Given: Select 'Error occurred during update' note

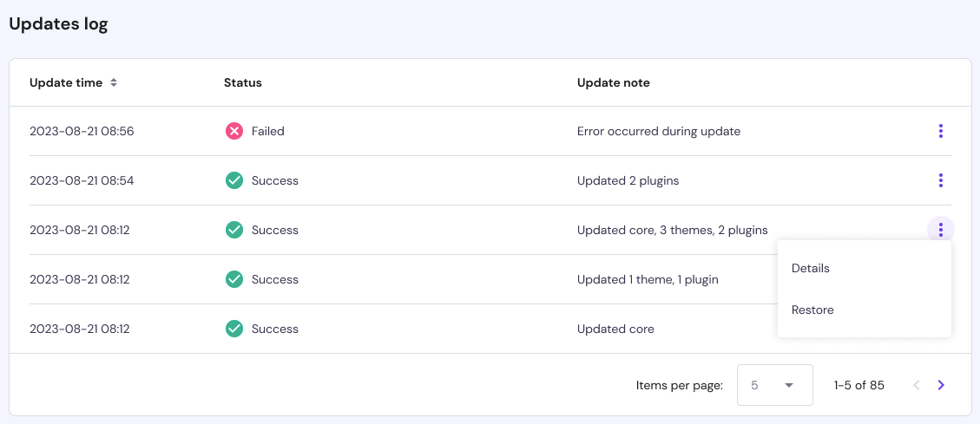Looking at the screenshot, I should 659,132.
